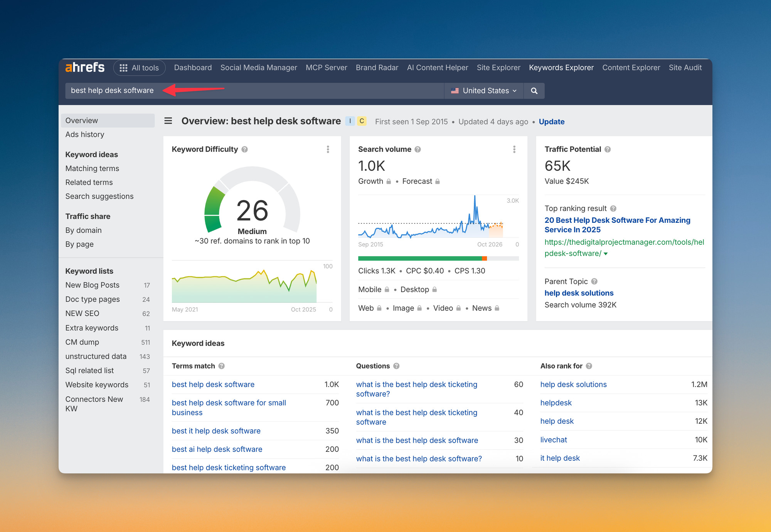Click the help icon beside Parent Topic

pyautogui.click(x=594, y=281)
